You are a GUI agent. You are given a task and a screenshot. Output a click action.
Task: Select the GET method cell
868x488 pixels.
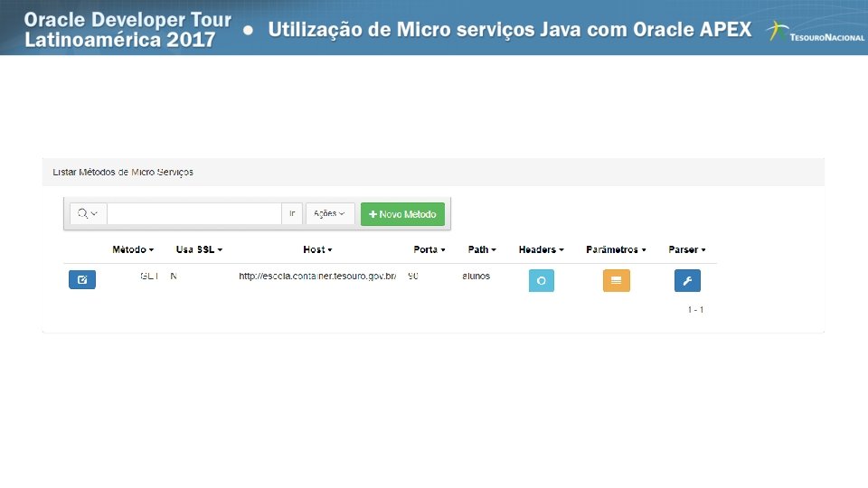[x=149, y=276]
